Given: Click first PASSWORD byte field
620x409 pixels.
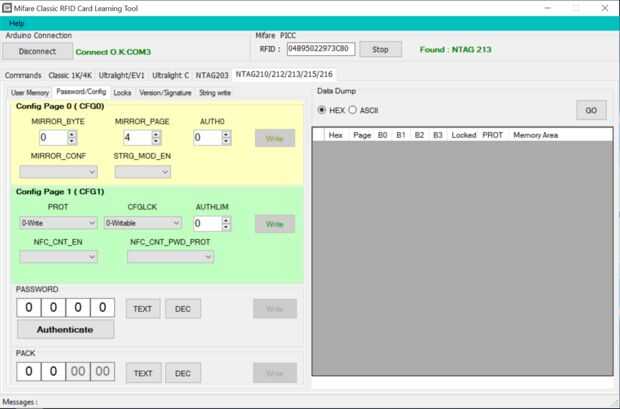Looking at the screenshot, I should 29,307.
